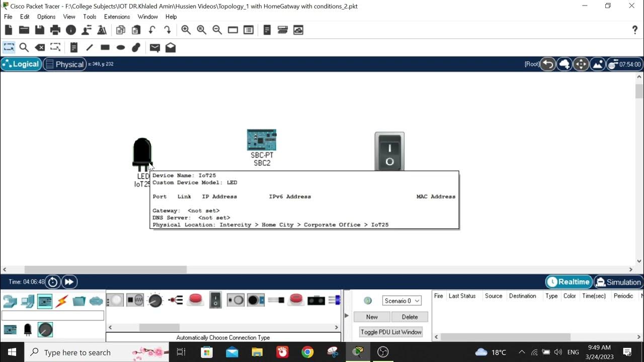
Task: Select the End Devices category icon
Action: pos(28,301)
